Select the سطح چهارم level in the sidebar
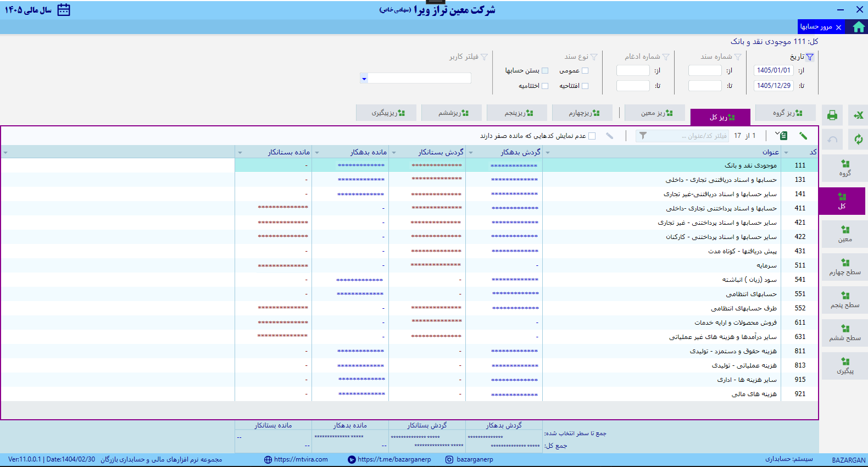 (x=845, y=267)
